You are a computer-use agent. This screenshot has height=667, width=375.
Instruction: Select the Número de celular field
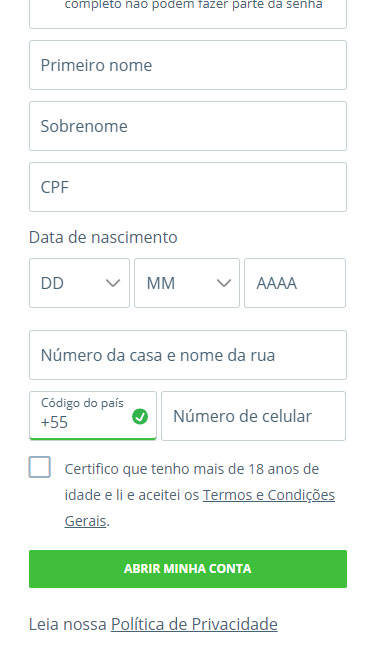click(x=253, y=416)
